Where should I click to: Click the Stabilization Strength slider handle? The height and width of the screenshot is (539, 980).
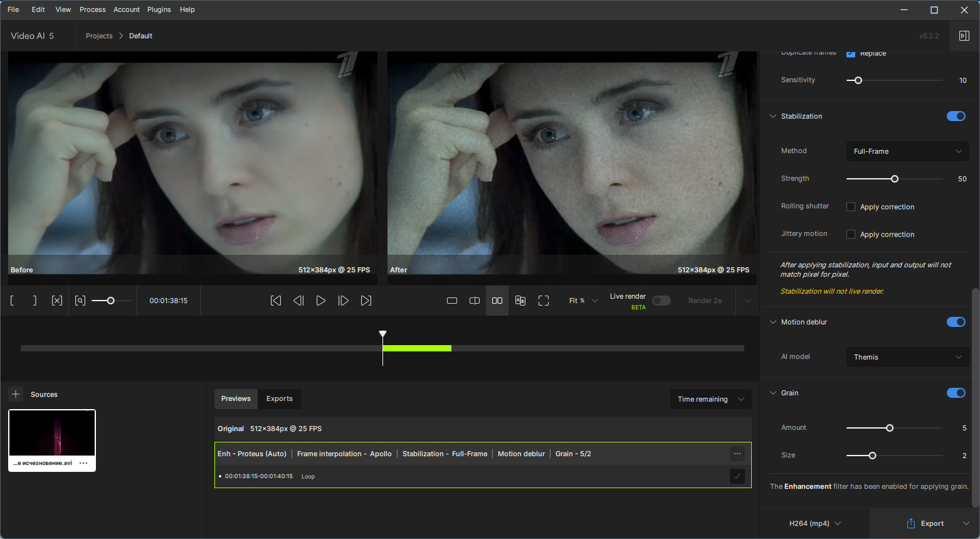tap(895, 179)
